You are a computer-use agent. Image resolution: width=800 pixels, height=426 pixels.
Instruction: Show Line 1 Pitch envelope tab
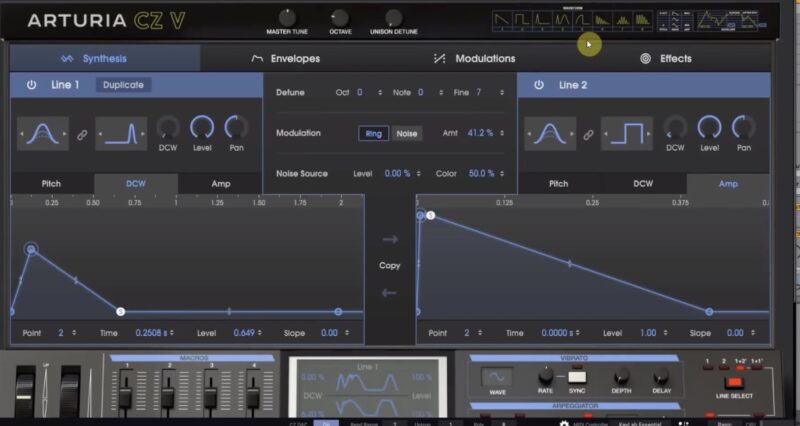[51, 184]
